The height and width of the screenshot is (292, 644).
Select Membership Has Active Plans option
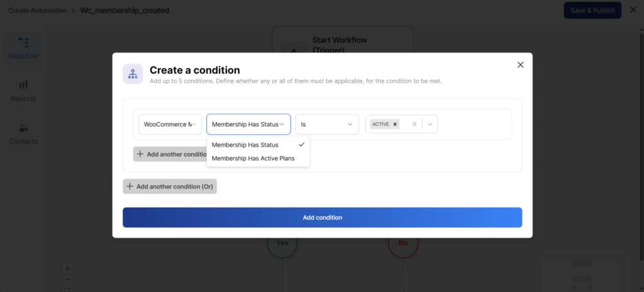(253, 159)
